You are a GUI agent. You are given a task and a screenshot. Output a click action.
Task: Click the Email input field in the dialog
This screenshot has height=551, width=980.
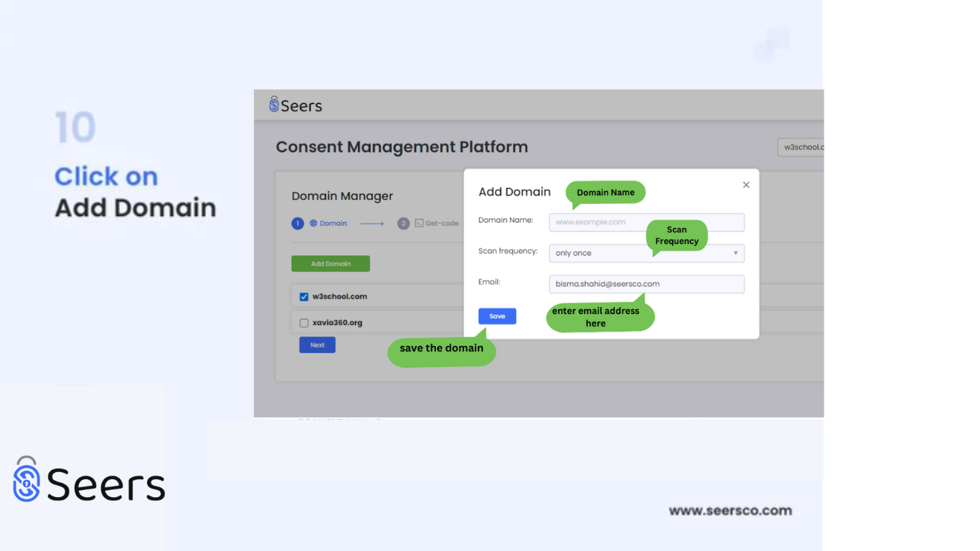pos(646,284)
